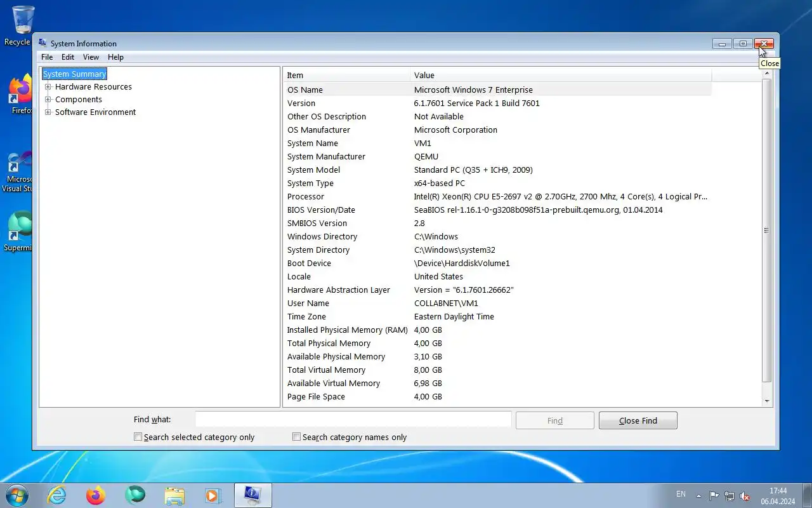Open the Microsoft Visual Studio desktop shortcut
The height and width of the screenshot is (508, 812).
(17, 171)
